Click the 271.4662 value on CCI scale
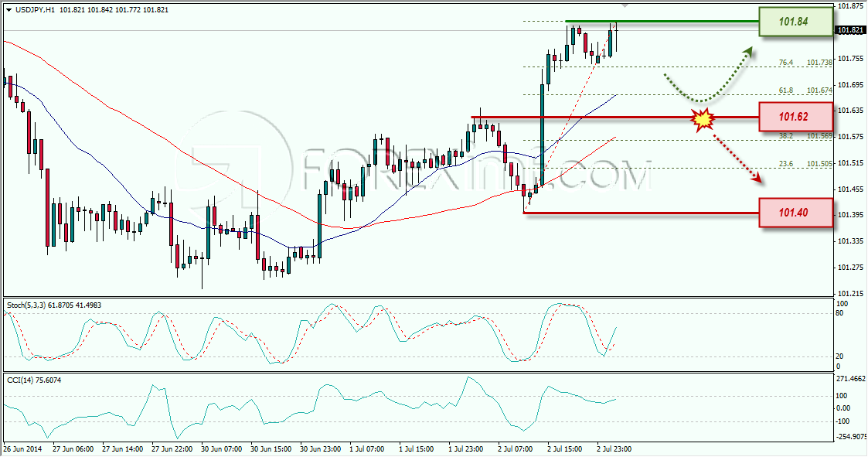This screenshot has width=868, height=457. click(850, 380)
